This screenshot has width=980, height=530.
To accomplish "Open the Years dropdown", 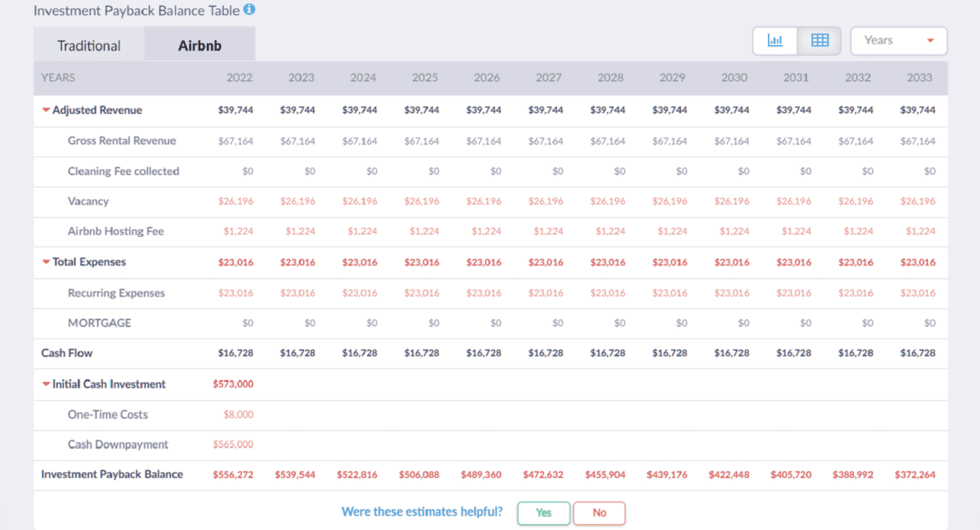I will [x=898, y=39].
